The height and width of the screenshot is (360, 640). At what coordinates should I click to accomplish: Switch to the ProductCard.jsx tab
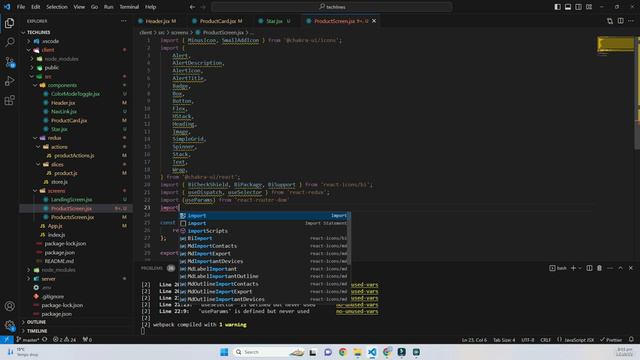pyautogui.click(x=218, y=21)
